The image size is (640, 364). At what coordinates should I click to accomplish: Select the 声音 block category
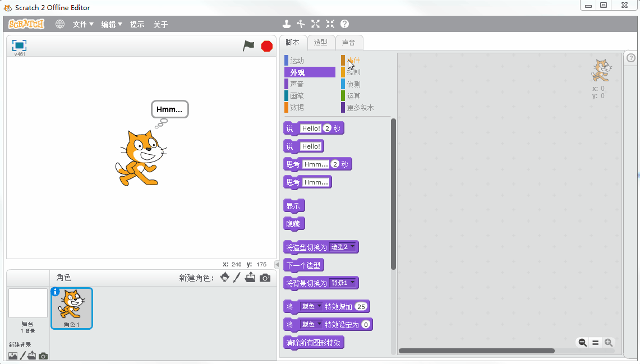coord(310,84)
